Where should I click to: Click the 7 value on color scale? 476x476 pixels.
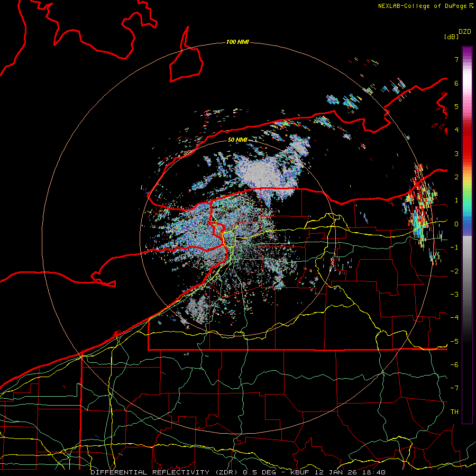456,59
